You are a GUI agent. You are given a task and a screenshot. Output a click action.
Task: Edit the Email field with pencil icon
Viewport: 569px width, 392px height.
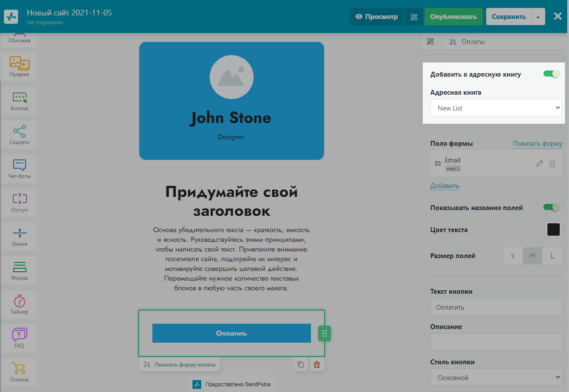pyautogui.click(x=539, y=163)
